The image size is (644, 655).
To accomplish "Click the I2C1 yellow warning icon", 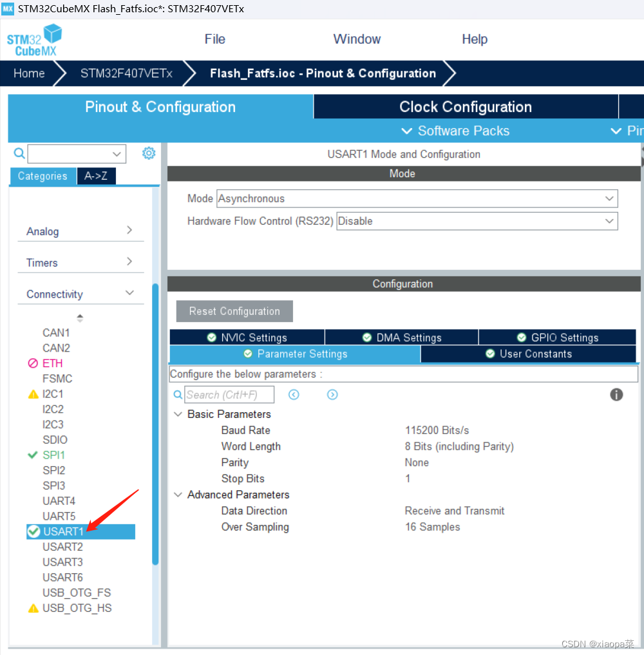I will [x=33, y=394].
